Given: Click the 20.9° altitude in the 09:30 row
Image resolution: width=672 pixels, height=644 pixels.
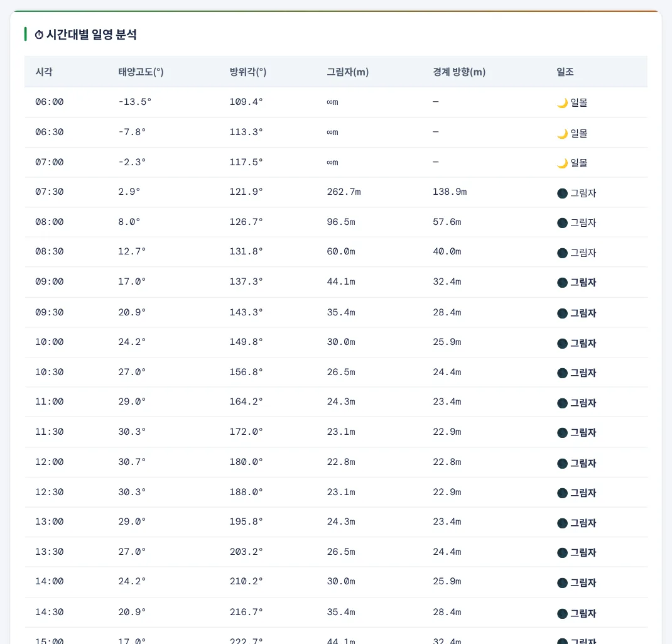Looking at the screenshot, I should (132, 312).
